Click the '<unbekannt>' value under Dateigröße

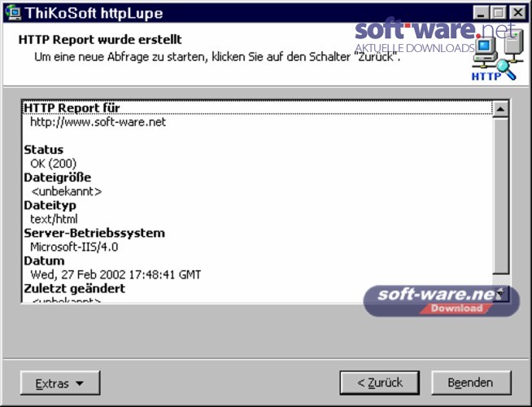[66, 191]
